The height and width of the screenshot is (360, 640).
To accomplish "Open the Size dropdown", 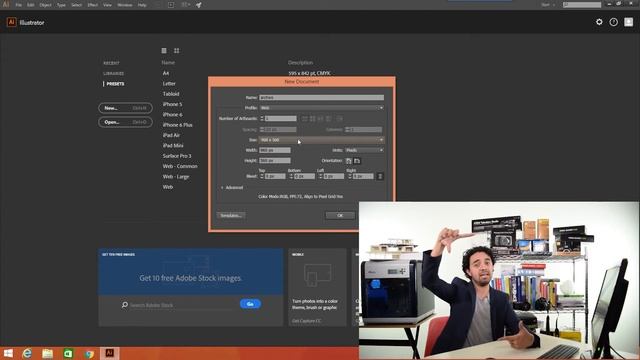I will click(x=321, y=140).
